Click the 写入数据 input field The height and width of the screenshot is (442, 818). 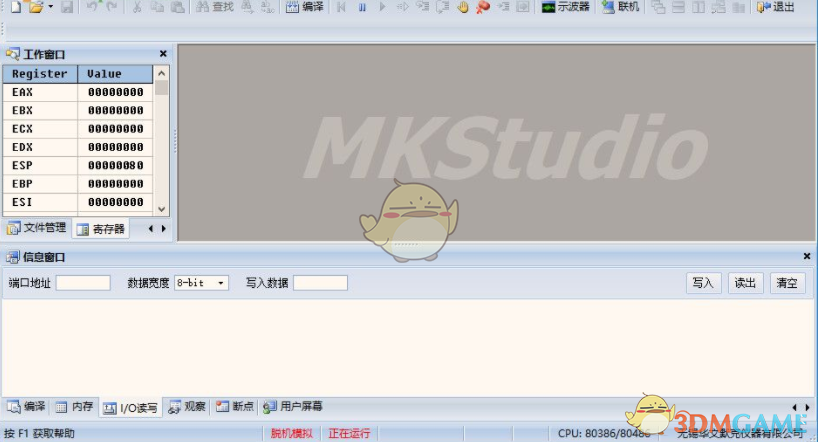click(x=320, y=283)
